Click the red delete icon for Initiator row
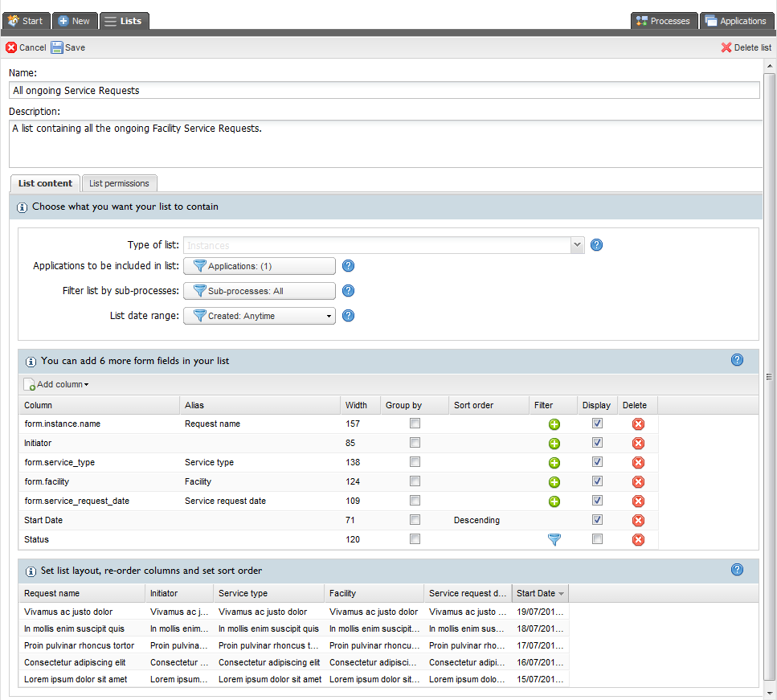The image size is (777, 700). click(638, 444)
